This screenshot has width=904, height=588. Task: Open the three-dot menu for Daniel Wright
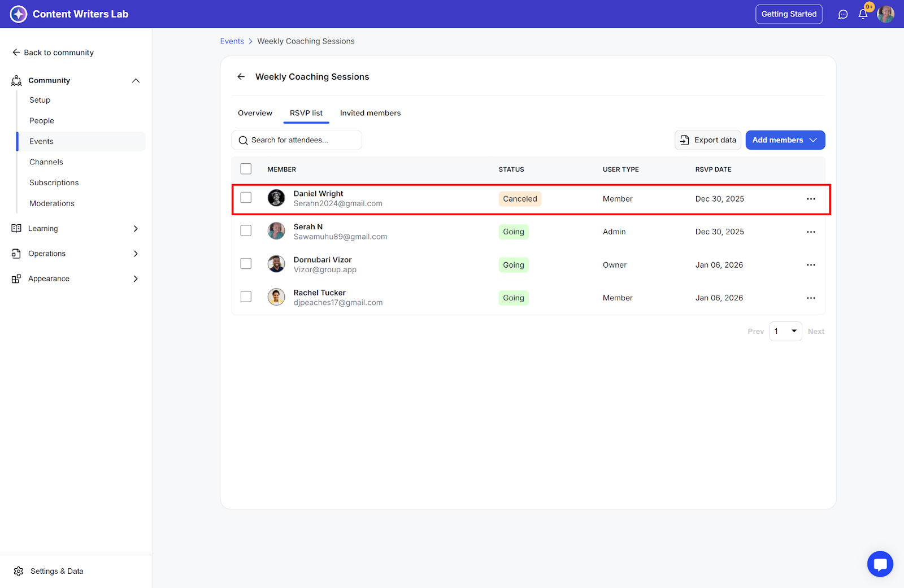pos(811,199)
